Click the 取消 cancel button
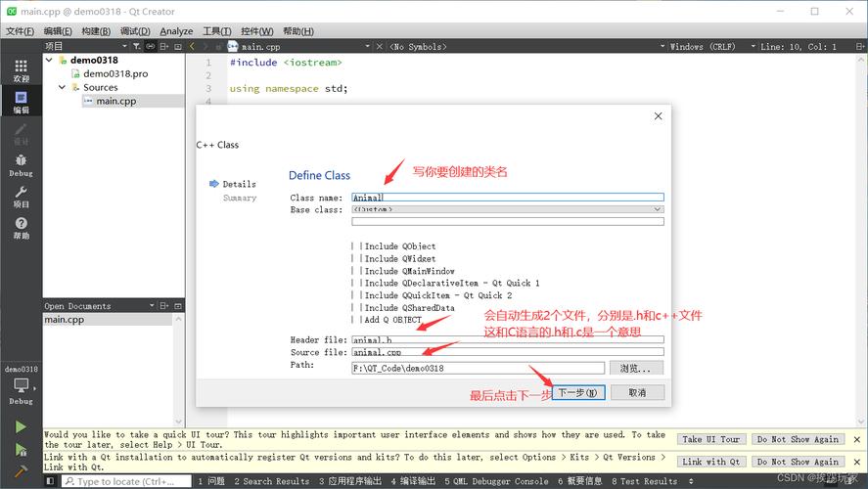This screenshot has height=489, width=868. (637, 392)
